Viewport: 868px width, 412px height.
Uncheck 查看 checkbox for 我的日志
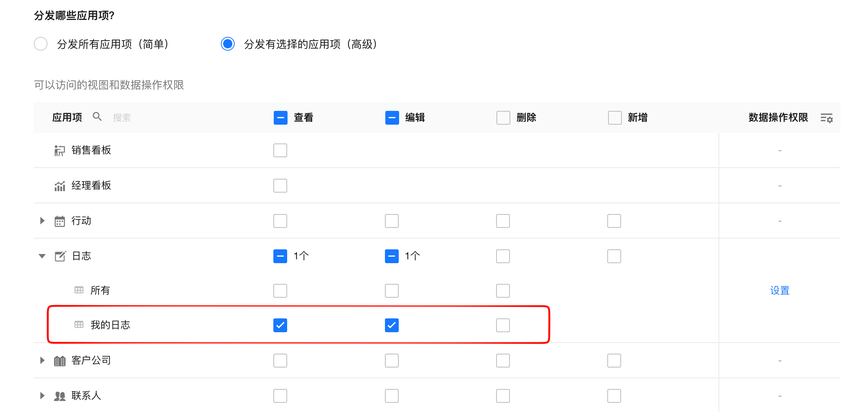(x=280, y=325)
